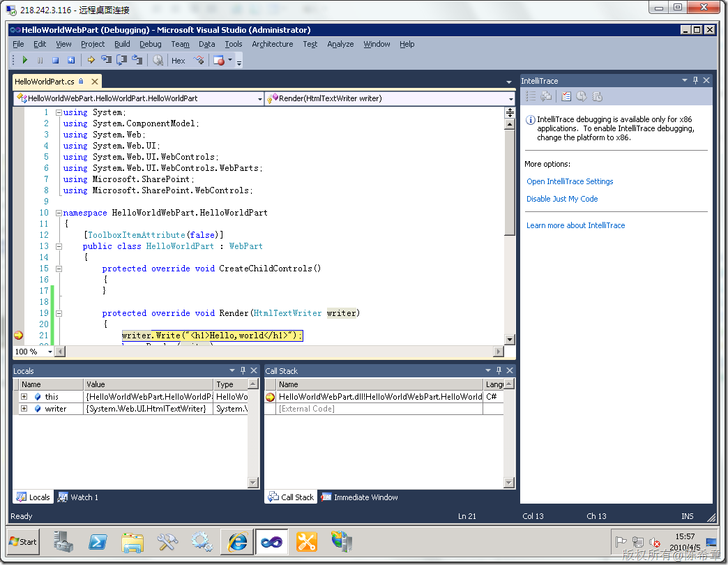The height and width of the screenshot is (565, 728).
Task: Click the editor scroll down arrow
Action: (x=510, y=340)
